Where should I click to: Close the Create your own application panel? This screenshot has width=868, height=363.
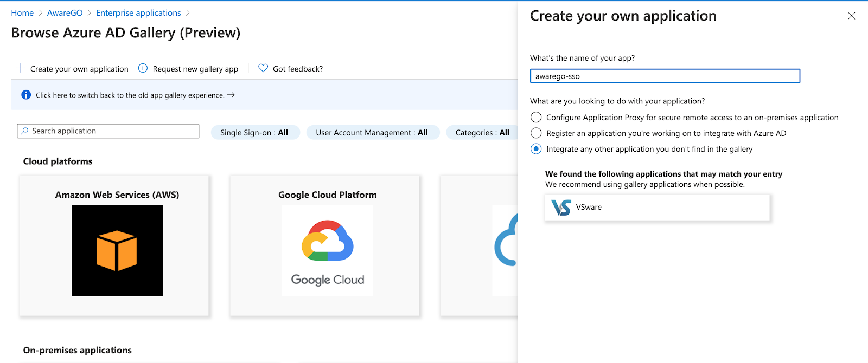851,16
